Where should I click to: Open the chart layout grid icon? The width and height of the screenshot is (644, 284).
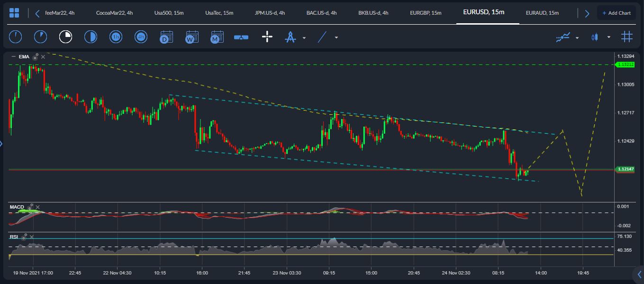point(14,13)
